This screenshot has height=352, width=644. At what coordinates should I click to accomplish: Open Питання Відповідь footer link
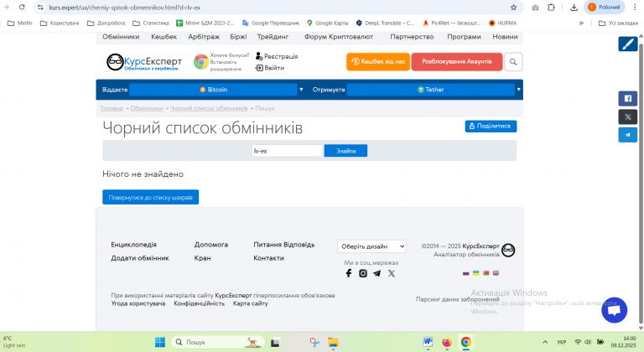tap(283, 245)
